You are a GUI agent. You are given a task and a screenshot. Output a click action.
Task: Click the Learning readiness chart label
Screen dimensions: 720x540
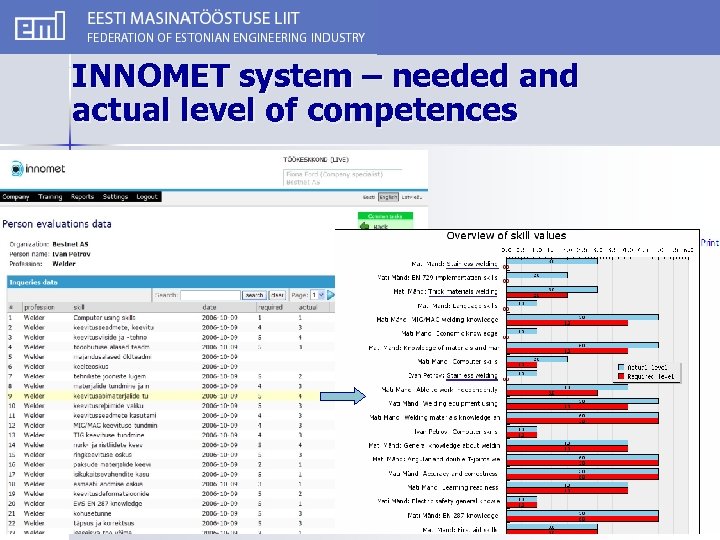[453, 488]
